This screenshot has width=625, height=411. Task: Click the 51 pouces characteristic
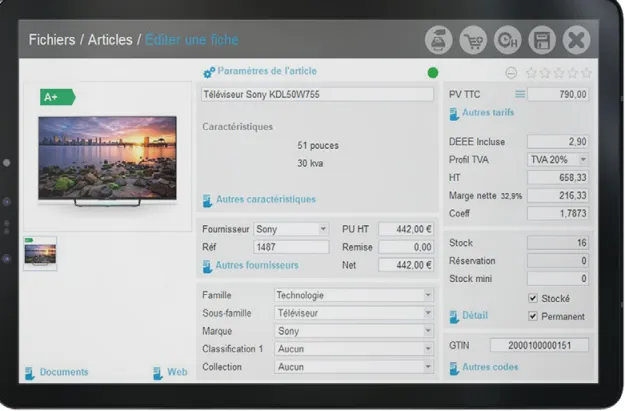click(318, 146)
